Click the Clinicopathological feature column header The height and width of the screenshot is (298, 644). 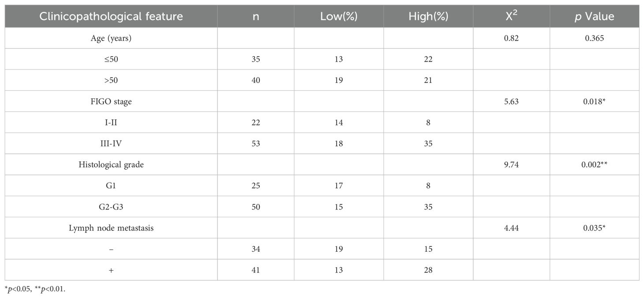pos(111,17)
